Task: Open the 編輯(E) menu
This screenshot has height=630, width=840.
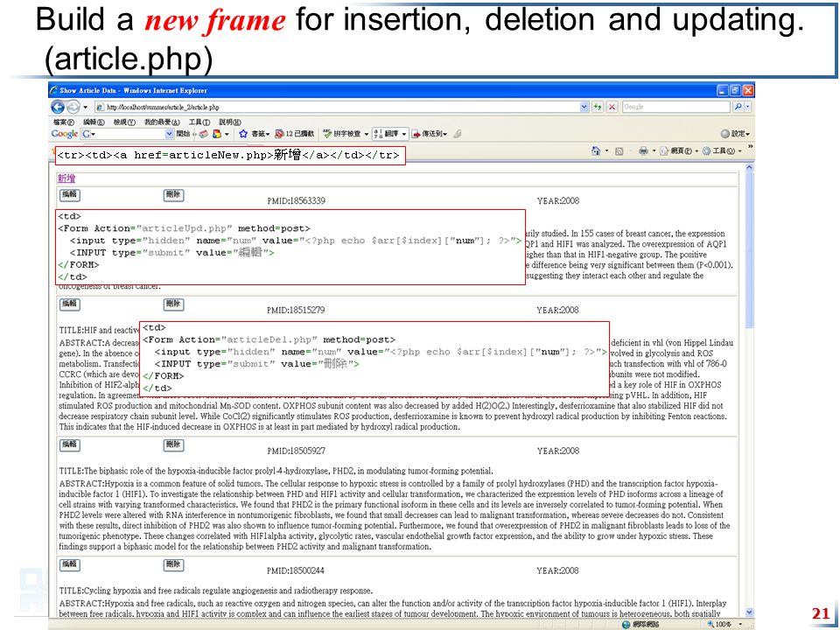Action: click(94, 122)
